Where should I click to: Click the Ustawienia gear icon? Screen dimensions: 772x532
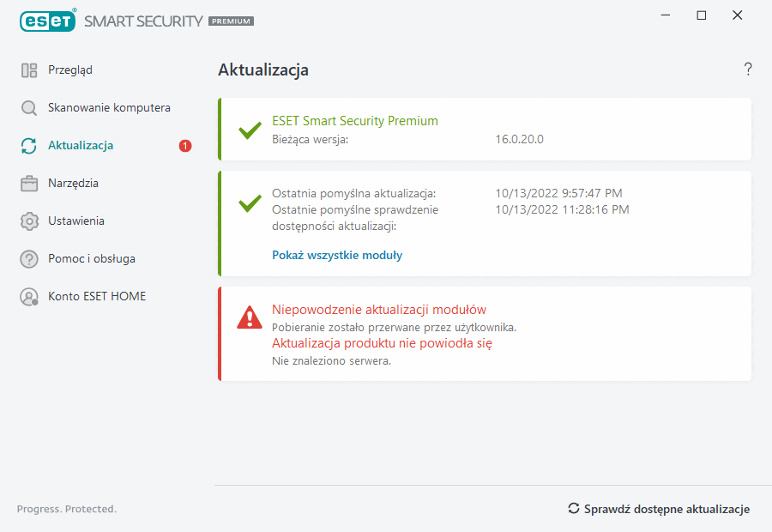pos(29,221)
